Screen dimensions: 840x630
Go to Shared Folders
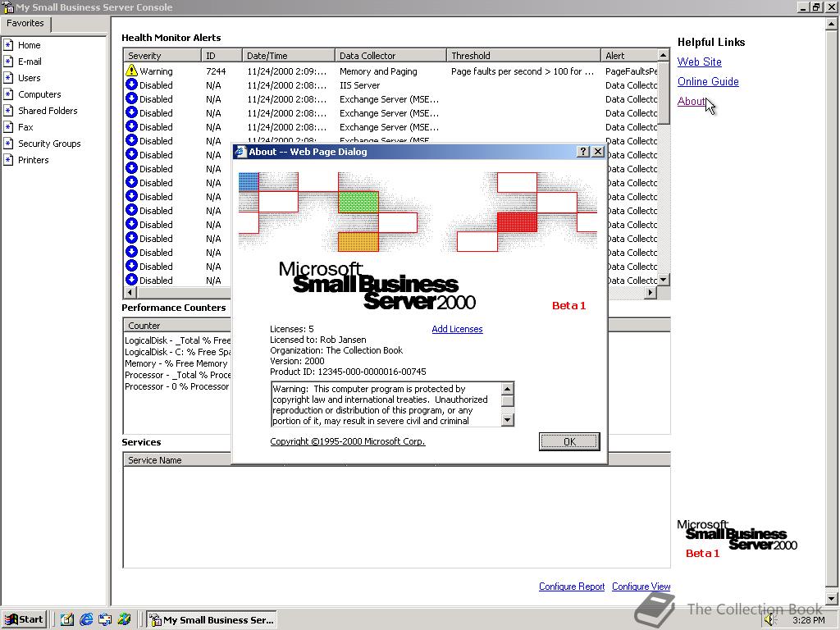[x=48, y=111]
